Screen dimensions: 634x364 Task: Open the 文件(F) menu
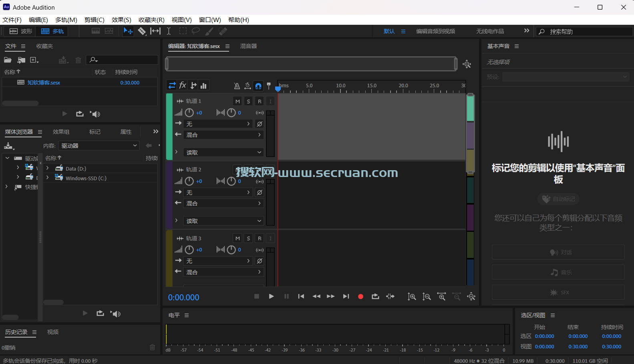[x=12, y=20]
